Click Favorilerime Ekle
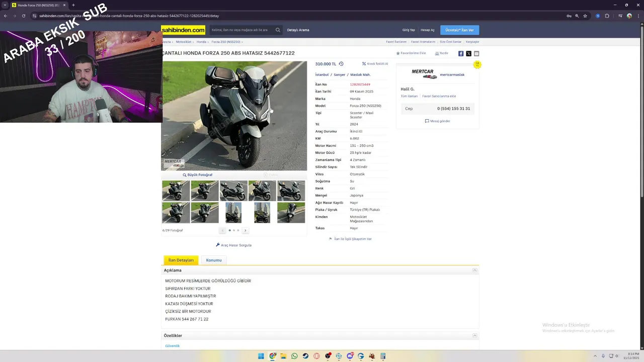The height and width of the screenshot is (362, 644). coord(411,53)
